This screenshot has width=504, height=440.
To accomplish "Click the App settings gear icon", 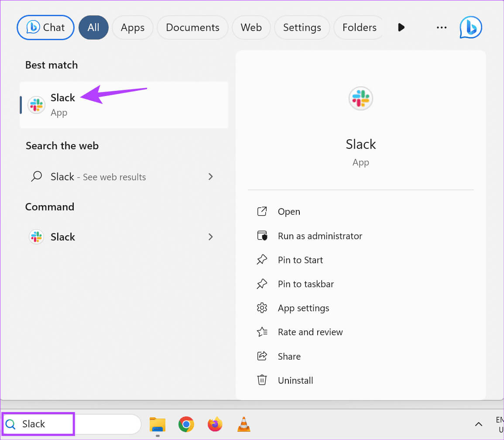I will tap(262, 308).
